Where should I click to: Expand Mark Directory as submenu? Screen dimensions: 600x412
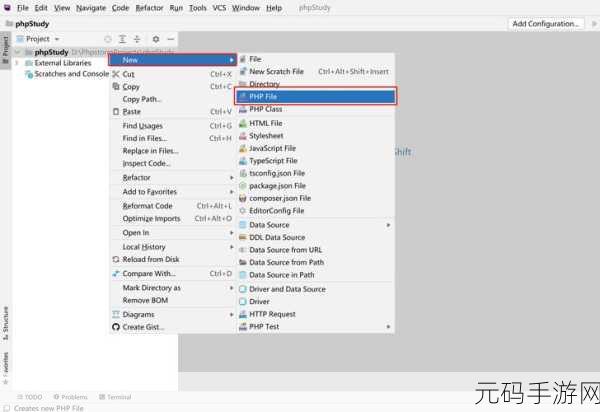click(173, 288)
